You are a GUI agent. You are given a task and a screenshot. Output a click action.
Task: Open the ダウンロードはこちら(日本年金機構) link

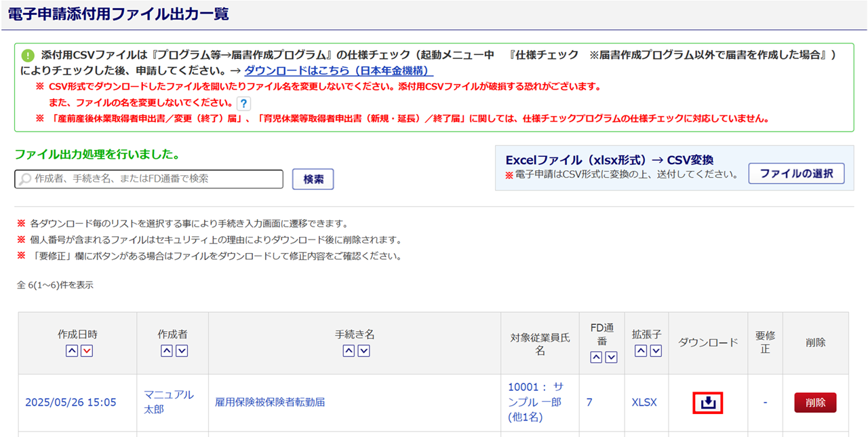(338, 71)
